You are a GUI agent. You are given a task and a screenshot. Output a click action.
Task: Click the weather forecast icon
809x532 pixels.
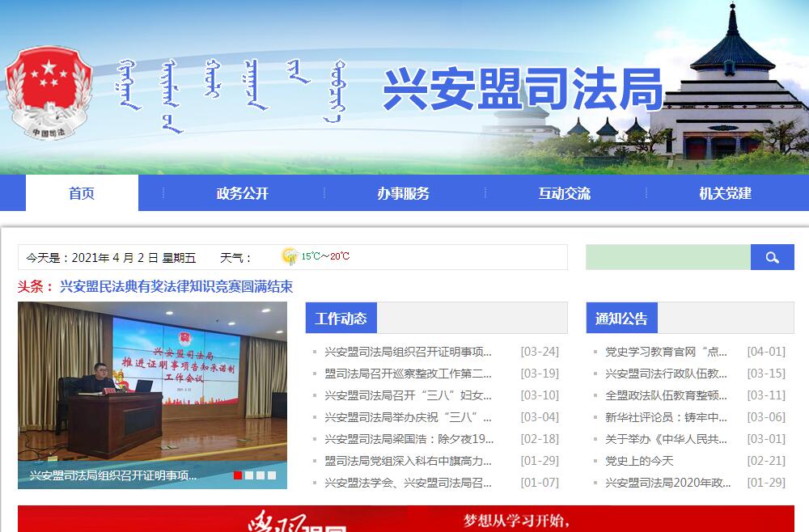point(290,257)
